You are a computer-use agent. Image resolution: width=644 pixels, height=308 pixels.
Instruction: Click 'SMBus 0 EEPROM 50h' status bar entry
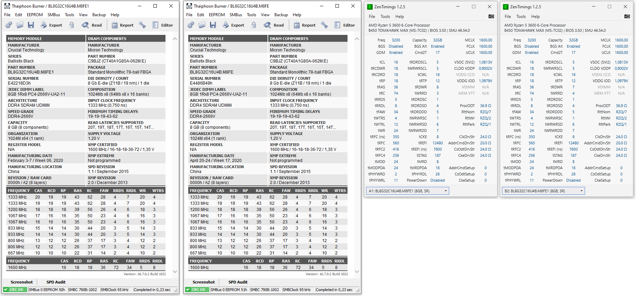point(47,290)
